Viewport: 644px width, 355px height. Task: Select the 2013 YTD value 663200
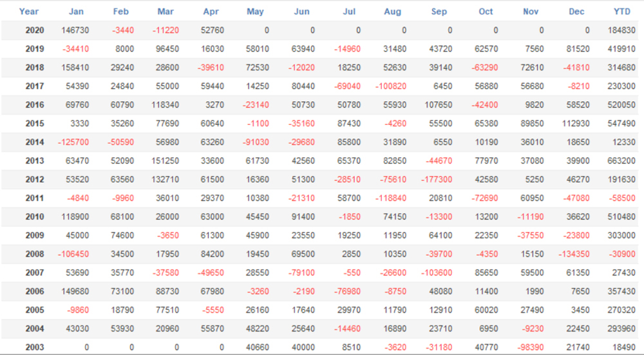coord(621,160)
